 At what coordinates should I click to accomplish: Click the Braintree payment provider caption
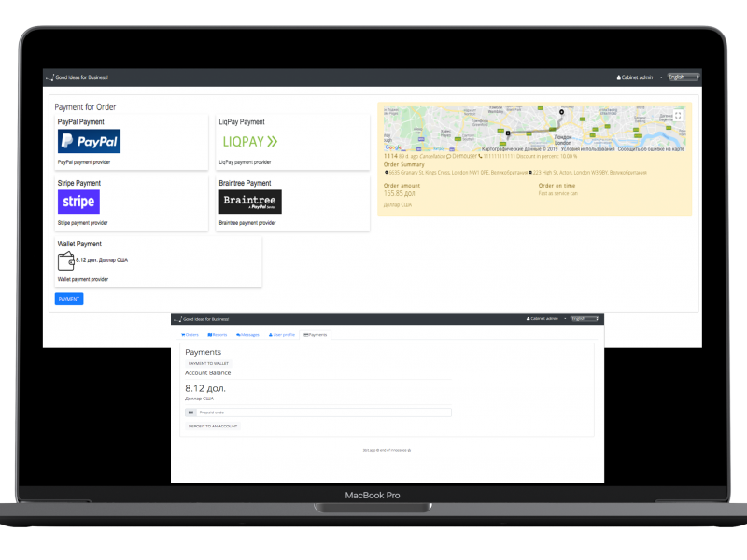click(247, 223)
